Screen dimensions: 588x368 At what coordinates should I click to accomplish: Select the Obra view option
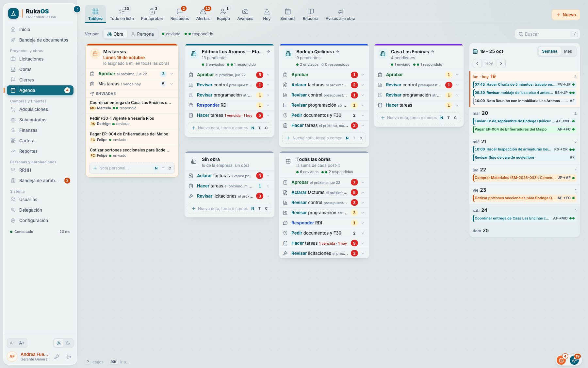point(115,34)
